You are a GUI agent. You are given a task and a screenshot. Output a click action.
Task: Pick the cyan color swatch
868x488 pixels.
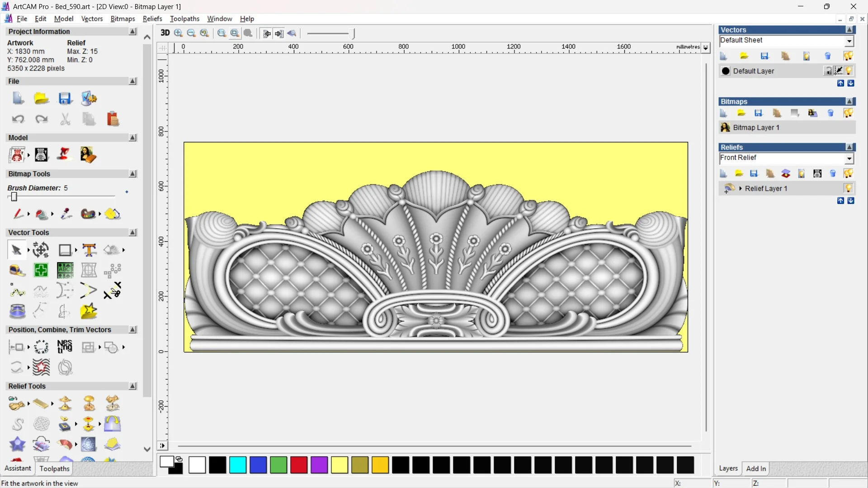point(237,465)
